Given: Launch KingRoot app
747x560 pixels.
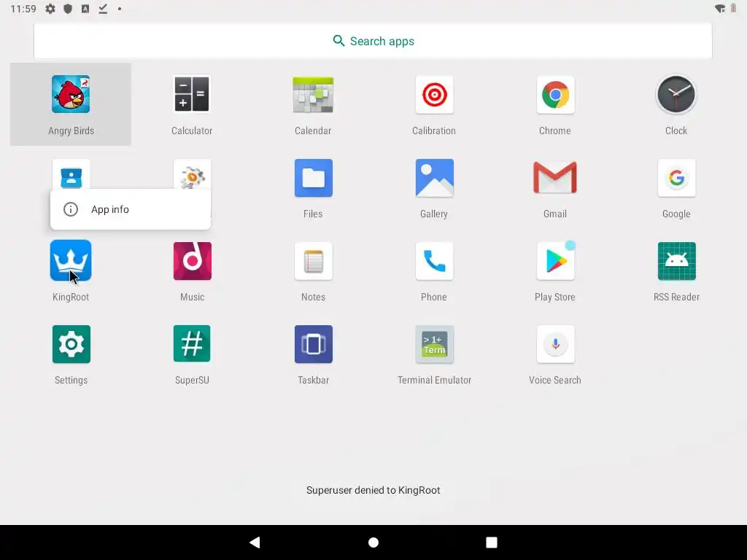Looking at the screenshot, I should (71, 260).
